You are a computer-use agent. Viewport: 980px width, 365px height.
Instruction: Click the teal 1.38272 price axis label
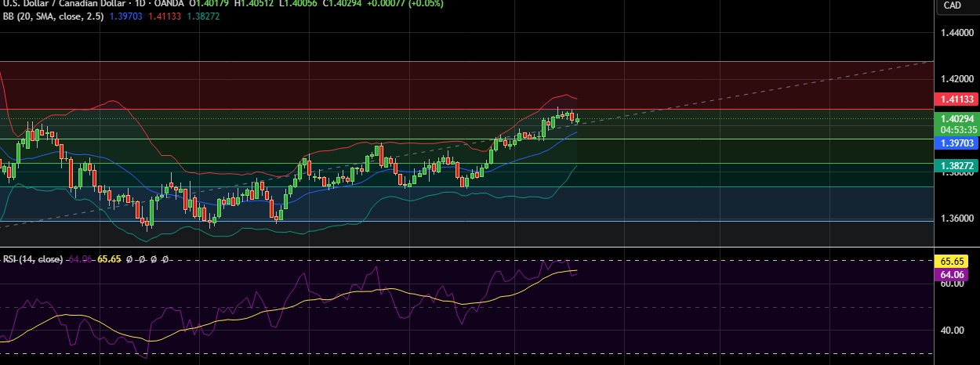point(956,166)
